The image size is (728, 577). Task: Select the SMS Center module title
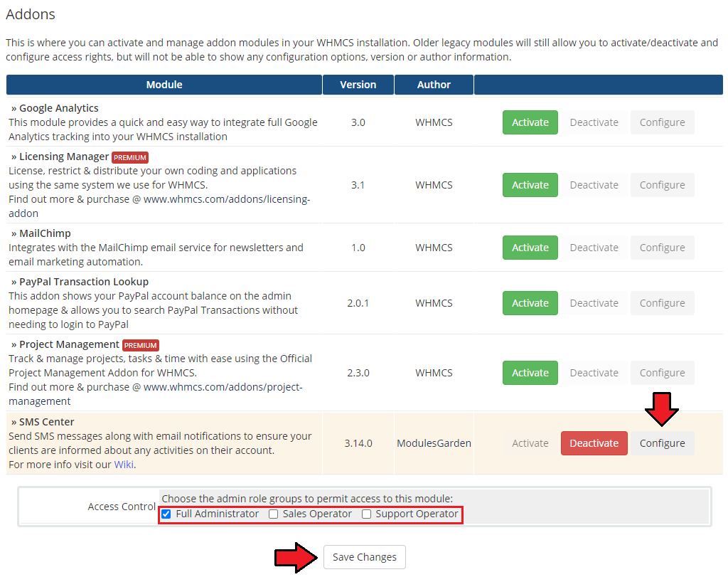pyautogui.click(x=46, y=422)
